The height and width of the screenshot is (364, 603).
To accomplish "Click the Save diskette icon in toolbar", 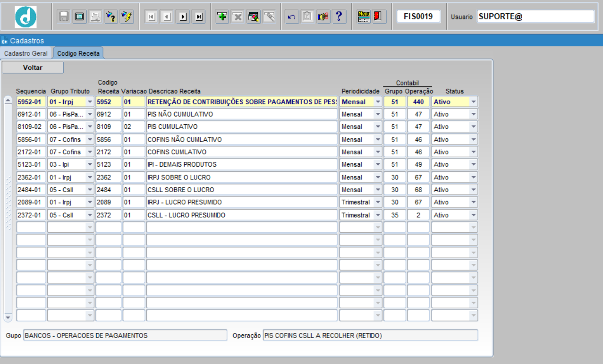I will [64, 17].
